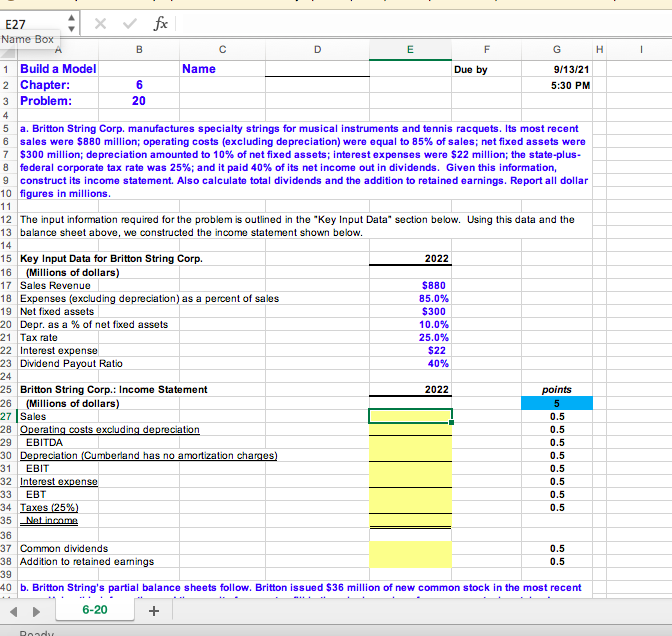Click the problem number 20 cell

[x=139, y=101]
